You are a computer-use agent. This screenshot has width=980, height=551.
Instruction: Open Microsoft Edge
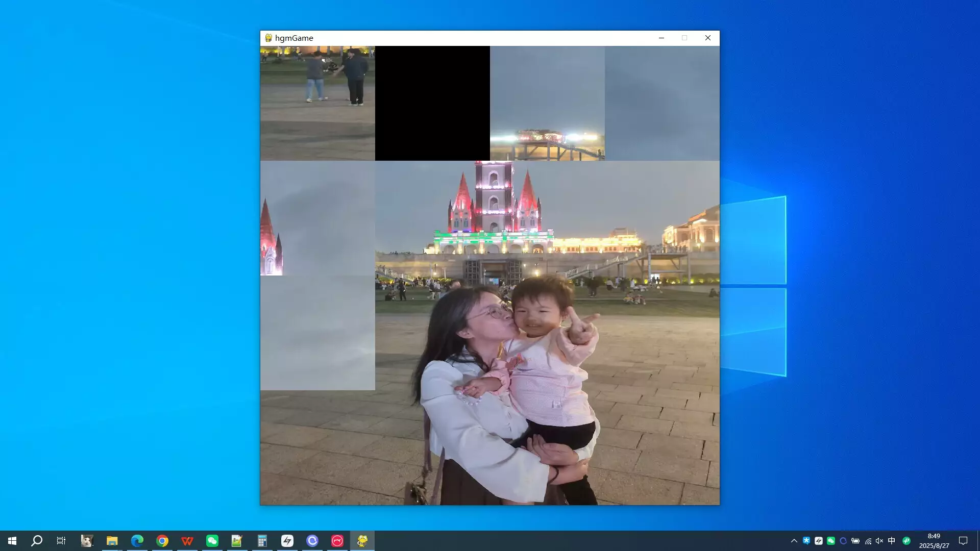[x=137, y=540]
